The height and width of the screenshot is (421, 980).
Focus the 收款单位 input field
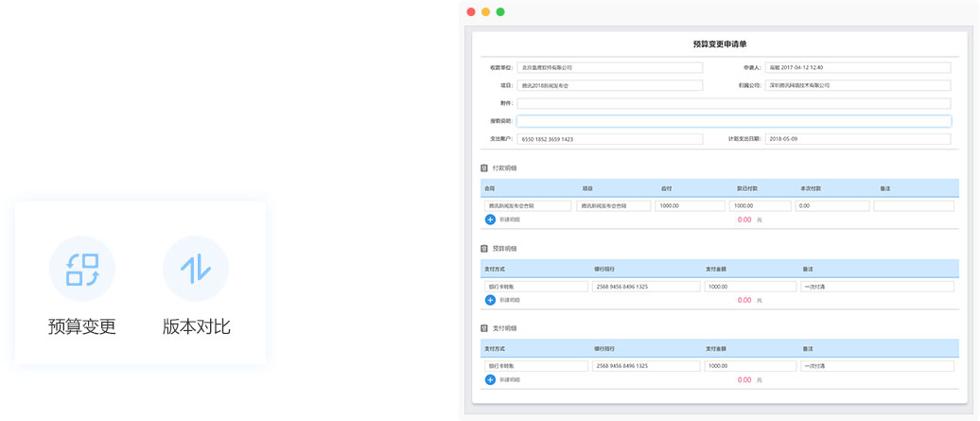pyautogui.click(x=609, y=68)
